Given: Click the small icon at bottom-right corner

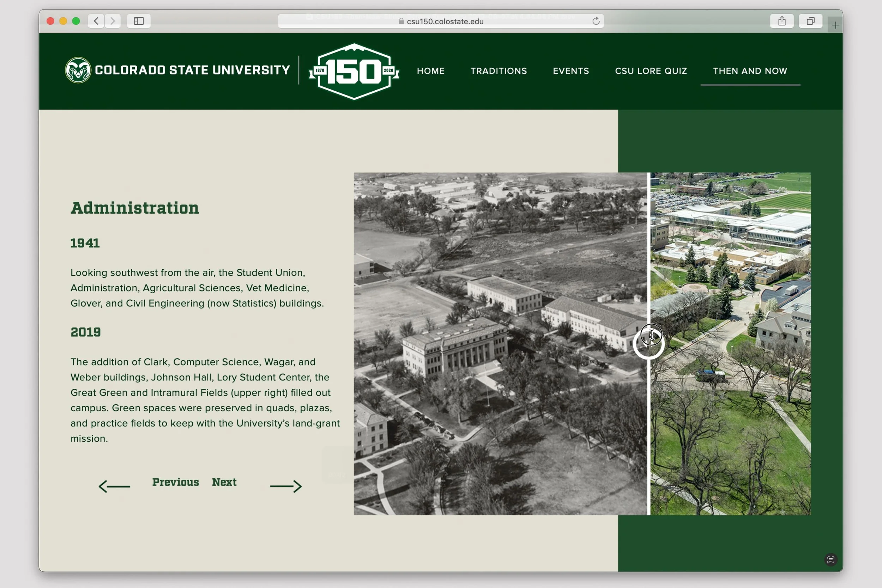Looking at the screenshot, I should (x=830, y=560).
